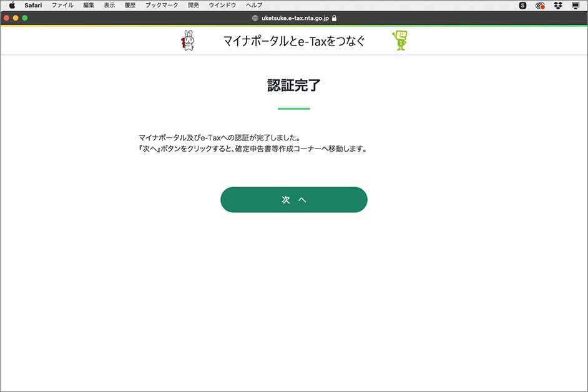This screenshot has width=588, height=392.
Task: Open the display mirroring menu bar icon
Action: (575, 5)
